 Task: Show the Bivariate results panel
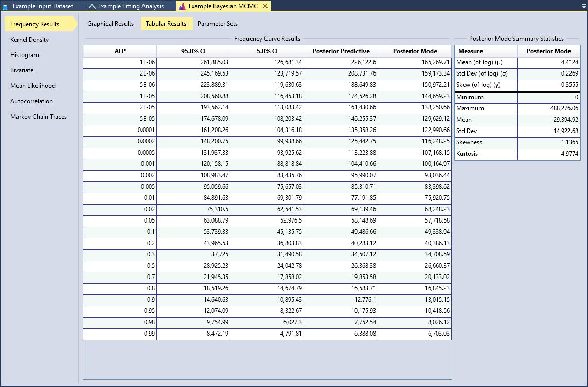point(22,70)
